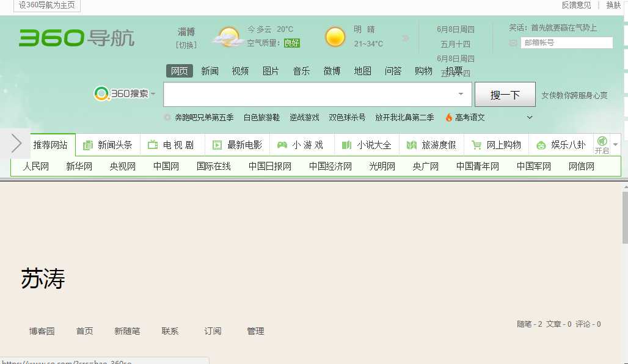The width and height of the screenshot is (628, 364).
Task: Open the 中国军网 site link
Action: pyautogui.click(x=534, y=166)
